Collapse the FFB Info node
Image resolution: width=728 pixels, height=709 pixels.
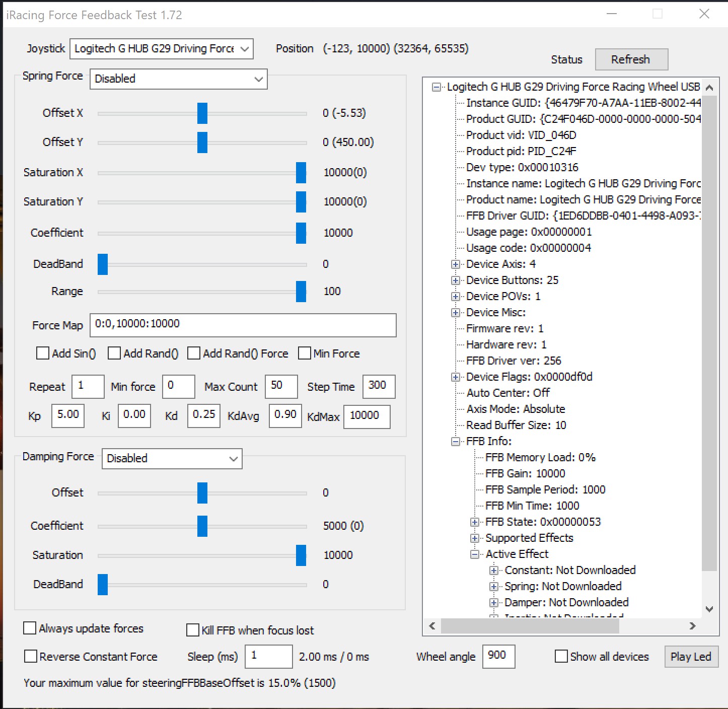456,442
